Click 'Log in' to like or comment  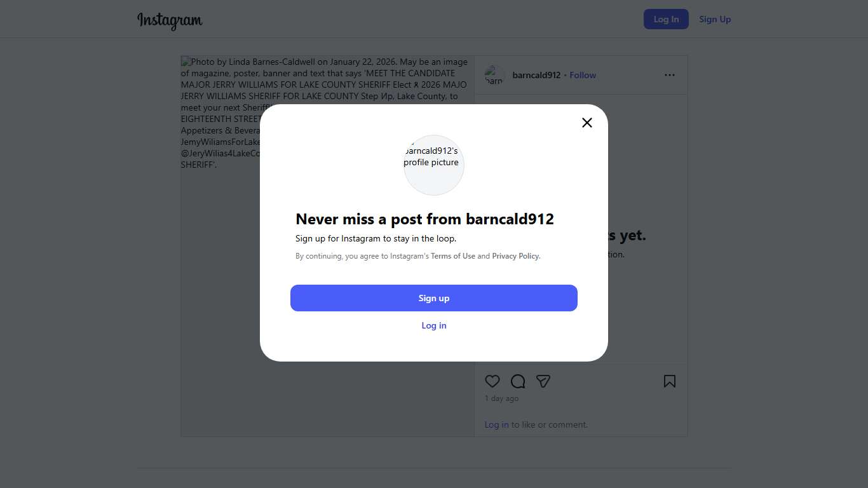[496, 424]
